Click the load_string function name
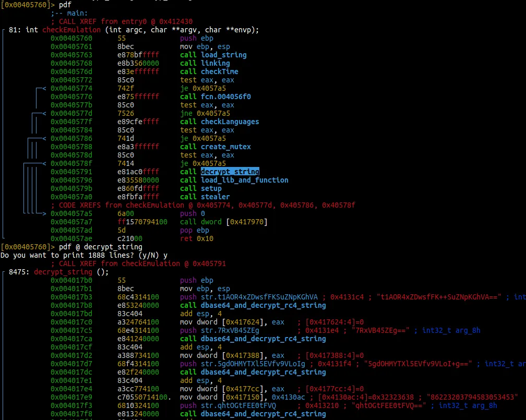 point(224,55)
